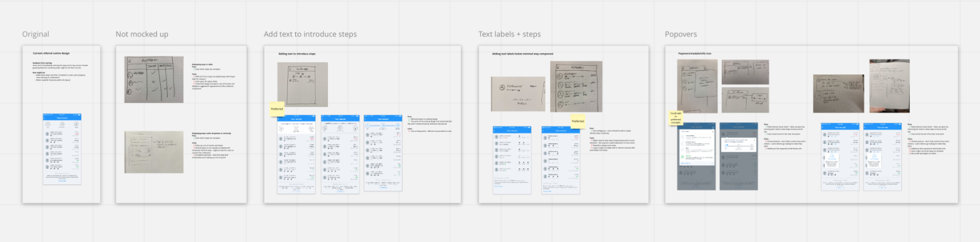Click the 'Not mocked up' frame title

(142, 34)
